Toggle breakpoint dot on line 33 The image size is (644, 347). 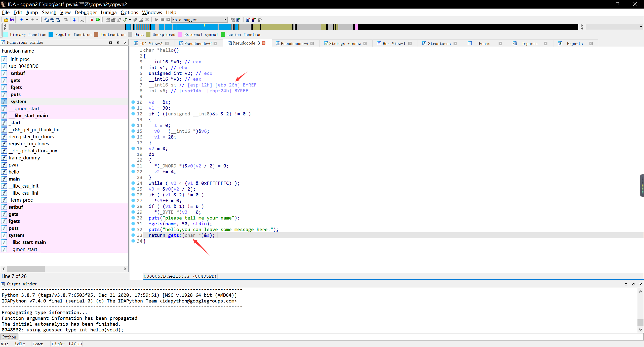click(x=133, y=235)
